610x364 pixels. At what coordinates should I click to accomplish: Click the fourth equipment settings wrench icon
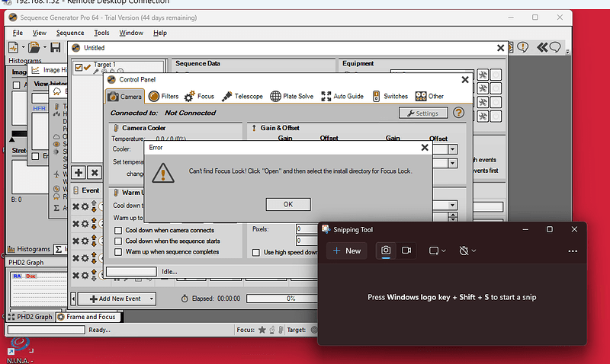coord(483,117)
